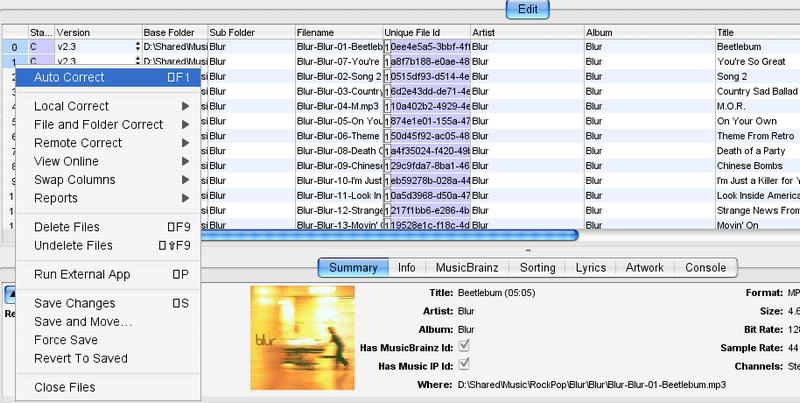The height and width of the screenshot is (403, 800).
Task: Sort by the Album column header
Action: click(x=649, y=33)
